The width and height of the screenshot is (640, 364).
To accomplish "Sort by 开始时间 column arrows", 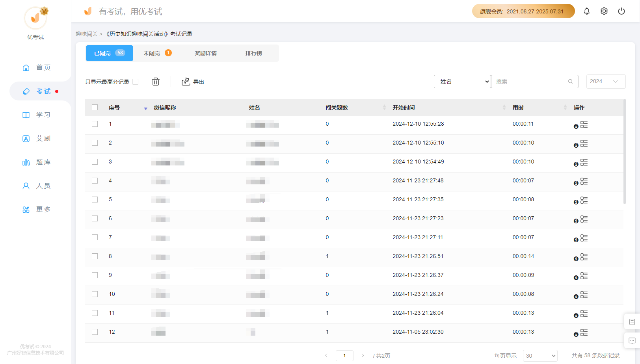I will point(504,108).
